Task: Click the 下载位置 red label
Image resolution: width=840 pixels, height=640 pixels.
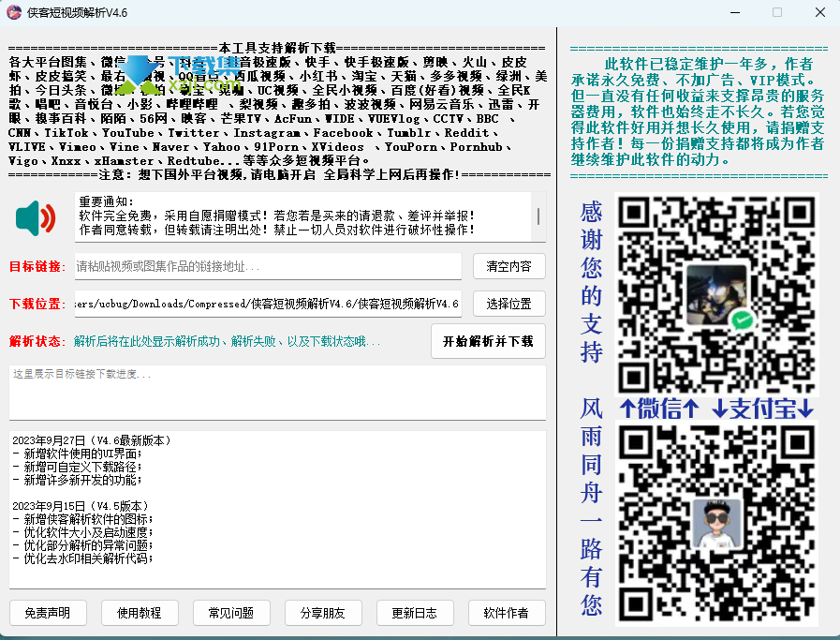Action: click(37, 304)
